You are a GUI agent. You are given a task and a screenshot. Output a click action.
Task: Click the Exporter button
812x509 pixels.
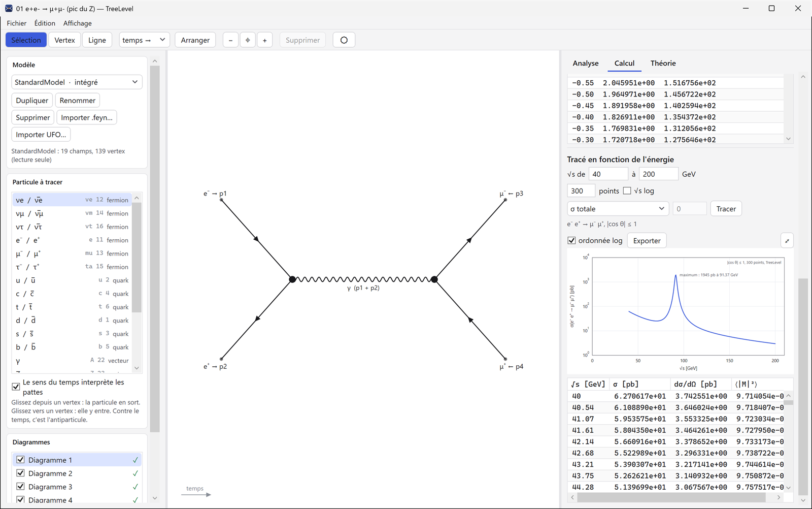[647, 241]
